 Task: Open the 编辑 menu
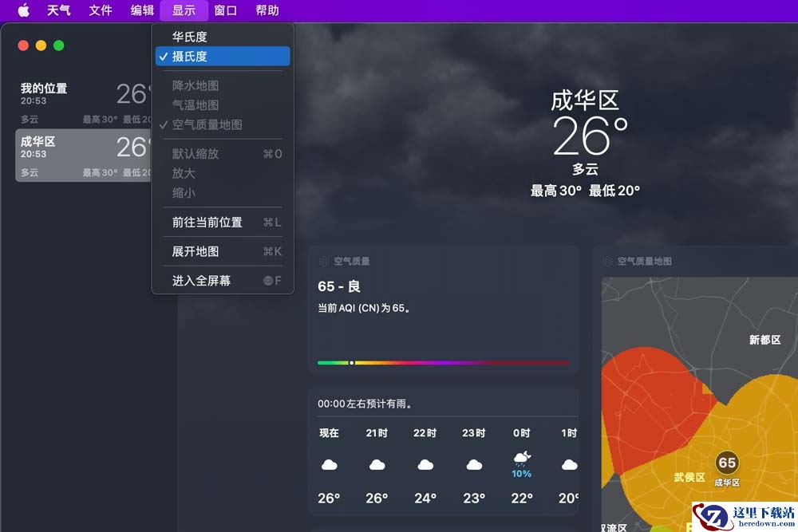click(142, 10)
